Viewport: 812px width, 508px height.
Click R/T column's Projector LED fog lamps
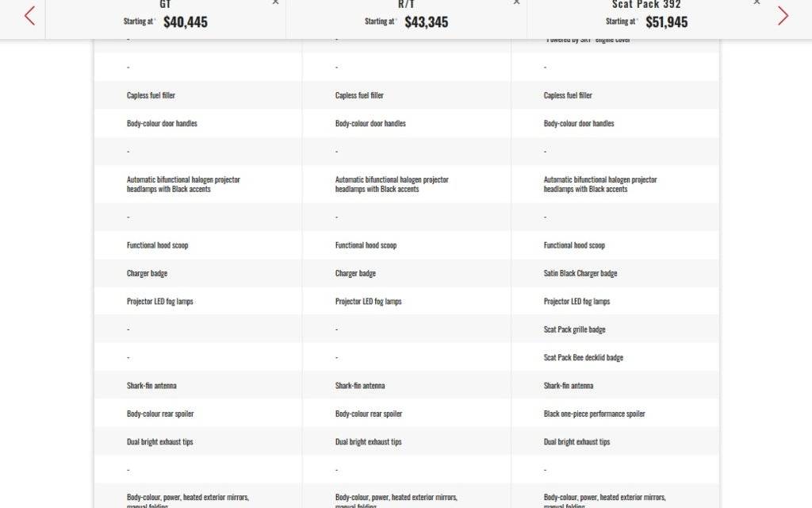coord(368,302)
